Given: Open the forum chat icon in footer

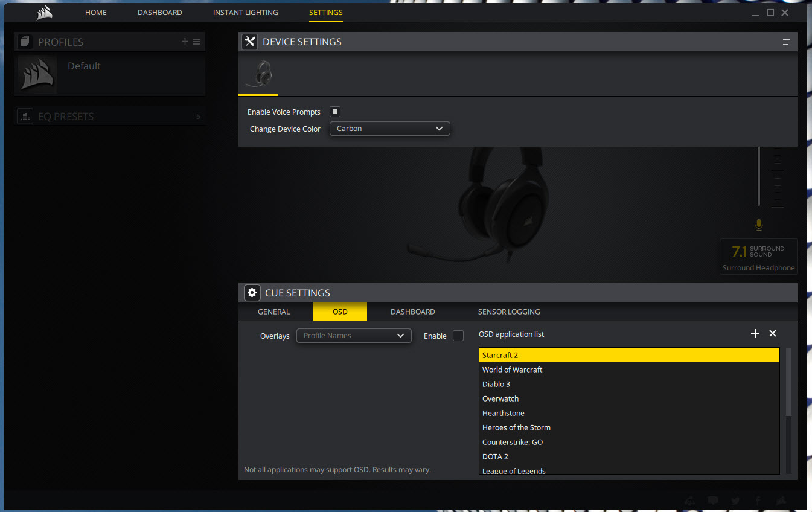Looking at the screenshot, I should click(x=713, y=501).
